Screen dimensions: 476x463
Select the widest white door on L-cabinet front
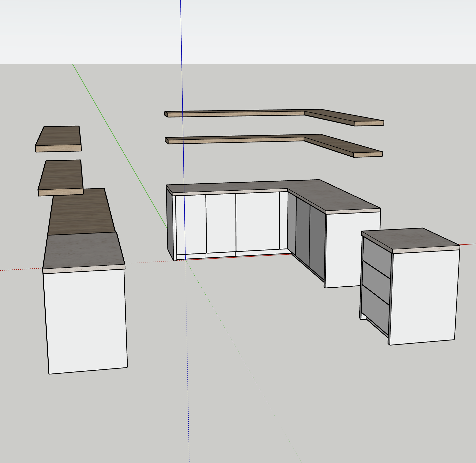pos(258,222)
